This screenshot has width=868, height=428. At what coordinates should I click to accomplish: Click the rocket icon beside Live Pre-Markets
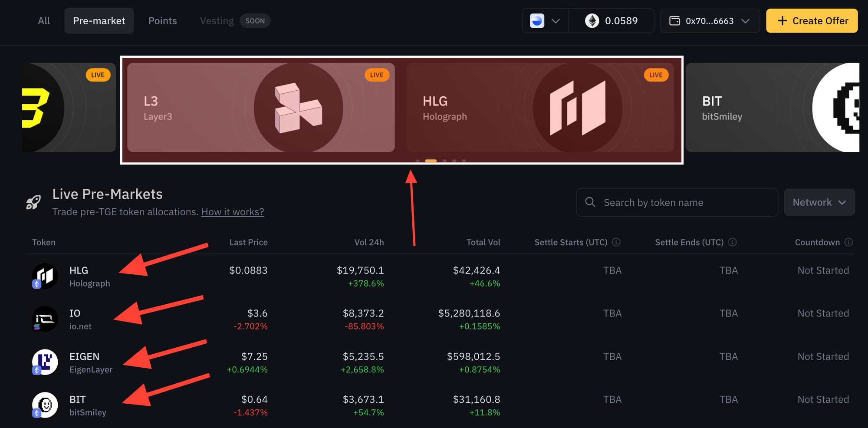coord(33,202)
